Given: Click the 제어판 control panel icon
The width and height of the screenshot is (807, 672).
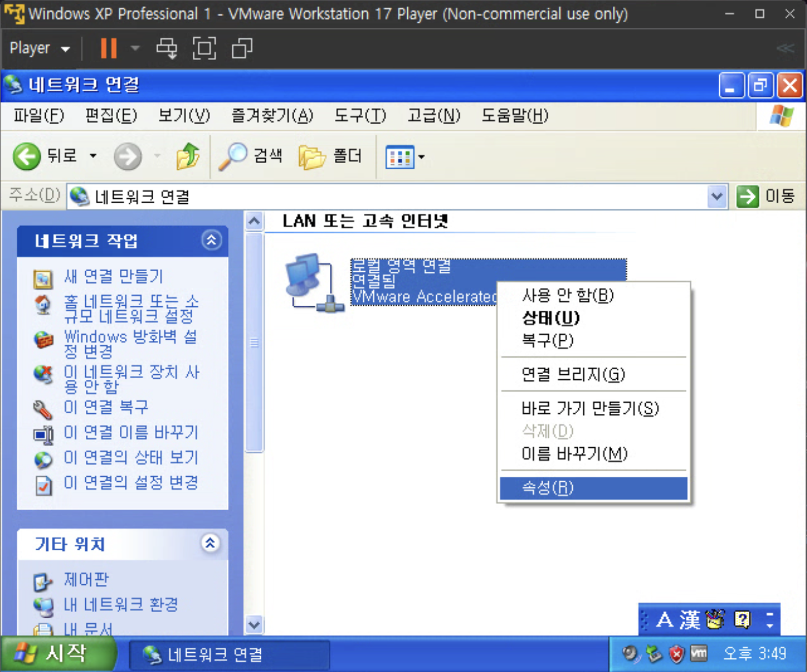Looking at the screenshot, I should (x=43, y=582).
